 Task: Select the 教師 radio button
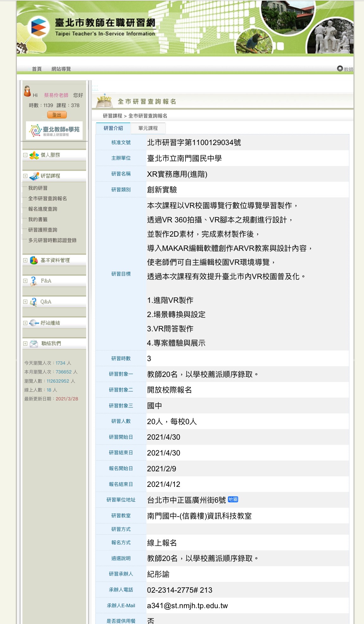click(x=340, y=68)
